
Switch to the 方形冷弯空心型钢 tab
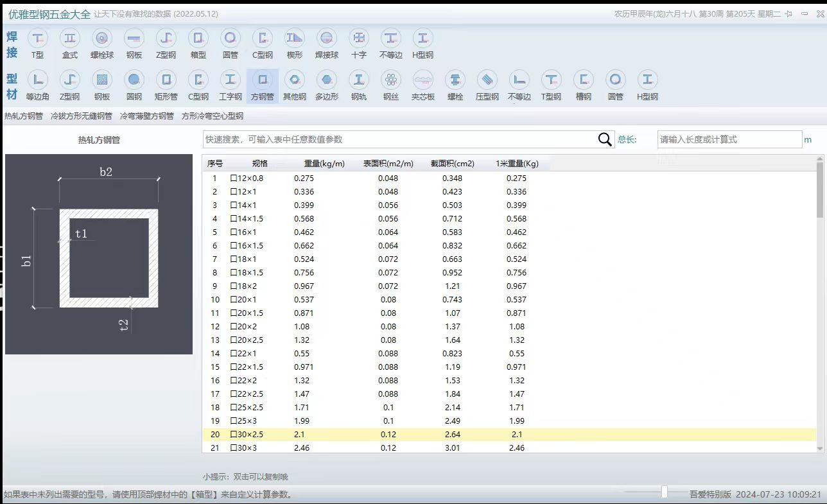click(213, 116)
